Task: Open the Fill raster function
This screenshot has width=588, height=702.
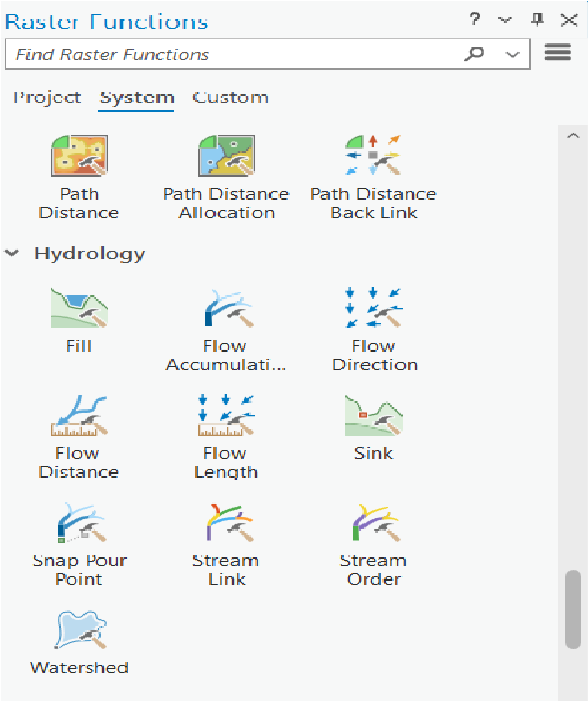Action: point(79,308)
